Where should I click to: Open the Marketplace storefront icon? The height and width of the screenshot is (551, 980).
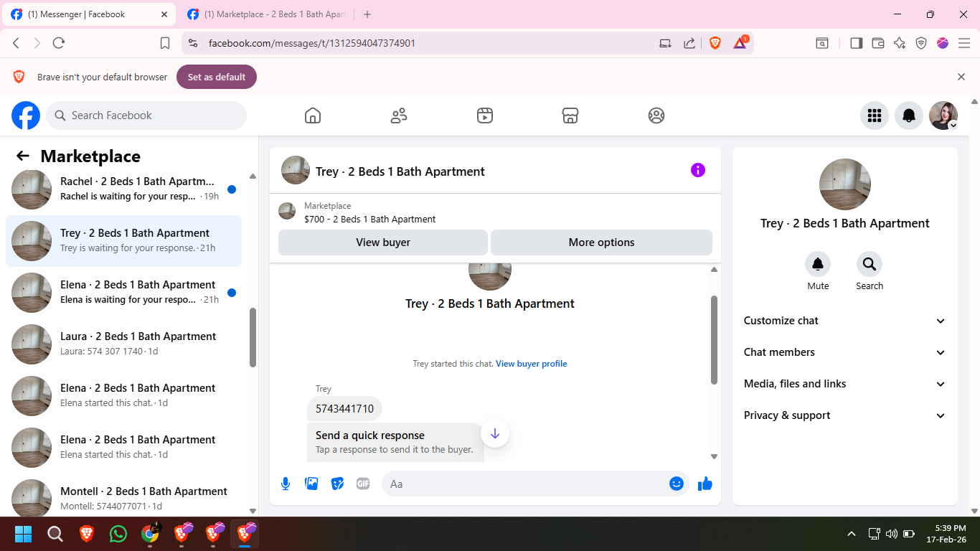click(x=570, y=116)
